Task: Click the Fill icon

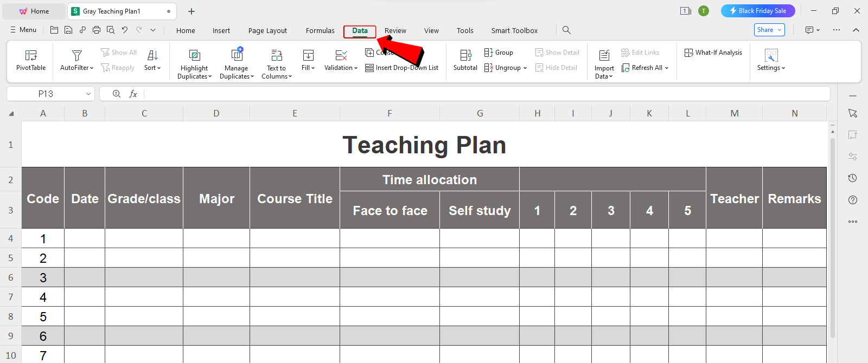Action: (308, 55)
